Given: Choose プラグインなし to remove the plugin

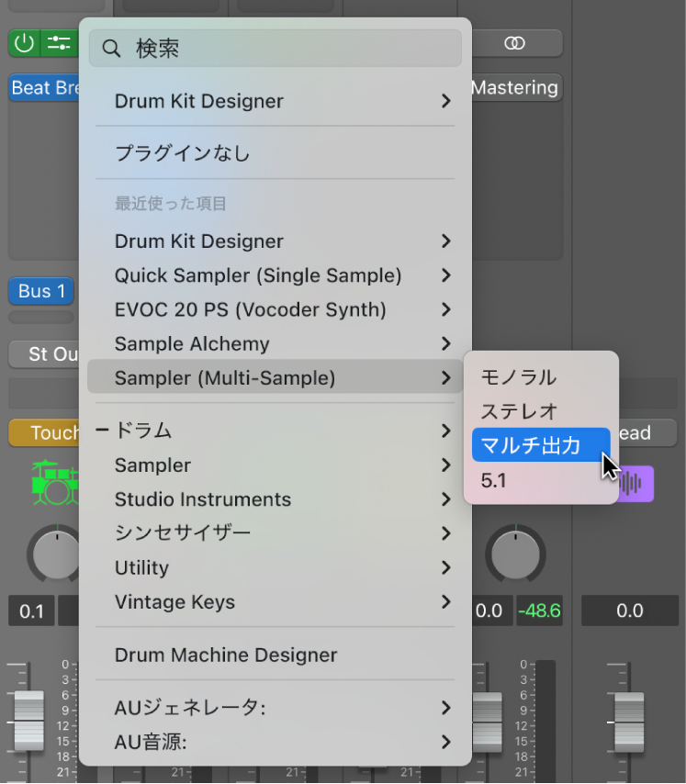Looking at the screenshot, I should pos(184,156).
